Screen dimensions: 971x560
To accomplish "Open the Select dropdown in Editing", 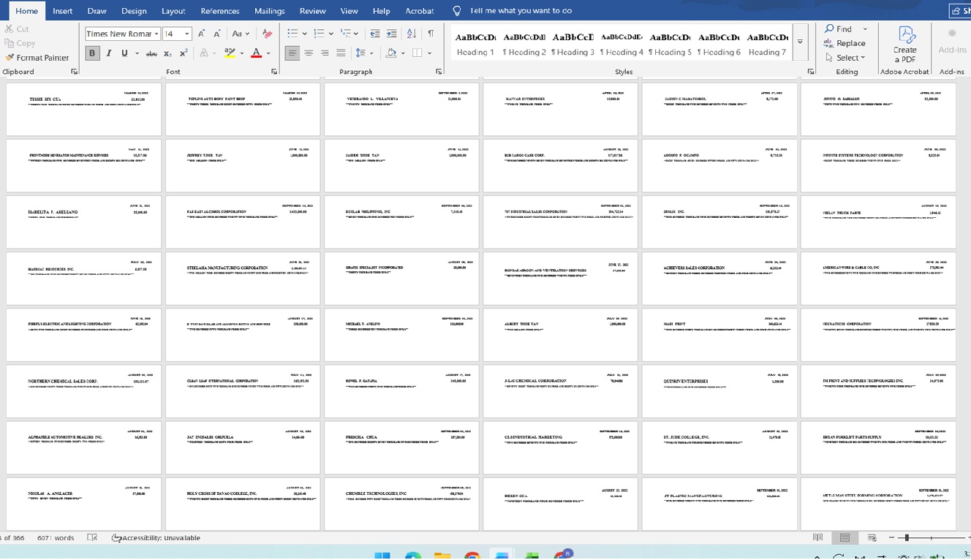I will 845,58.
